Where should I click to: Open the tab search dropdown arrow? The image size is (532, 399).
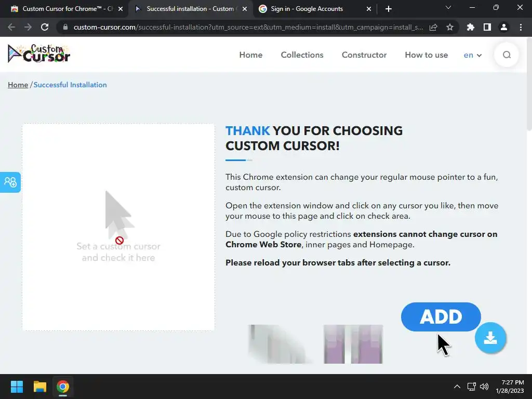[x=448, y=7]
